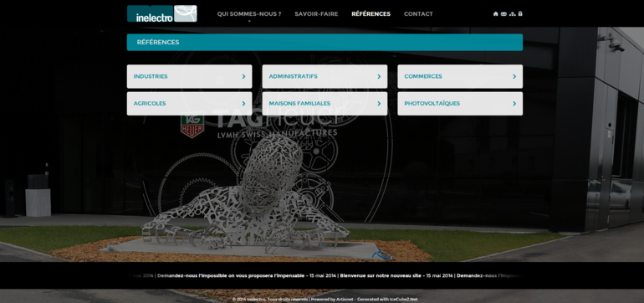The height and width of the screenshot is (303, 644).
Task: Click the padlock login icon
Action: click(520, 14)
